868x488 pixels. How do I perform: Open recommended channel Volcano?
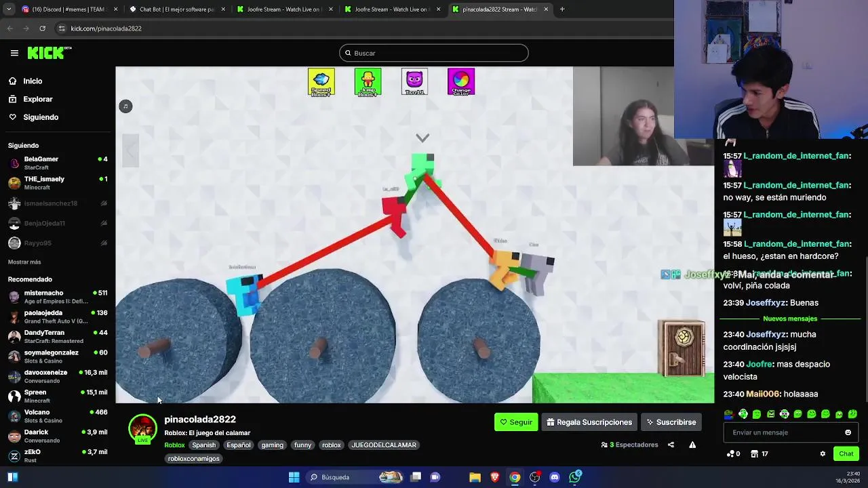[58, 416]
